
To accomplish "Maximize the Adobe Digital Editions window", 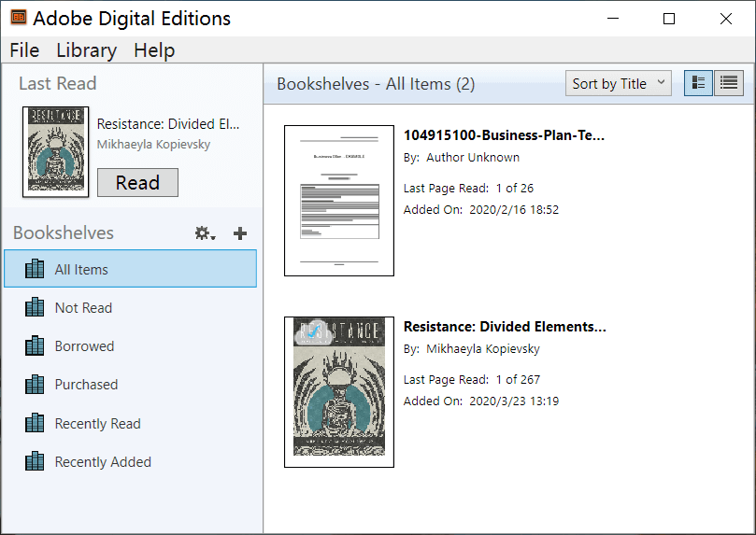I will [x=669, y=19].
